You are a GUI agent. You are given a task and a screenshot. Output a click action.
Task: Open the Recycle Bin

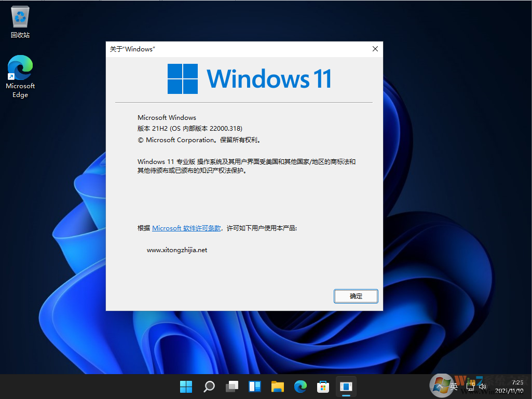tap(20, 18)
